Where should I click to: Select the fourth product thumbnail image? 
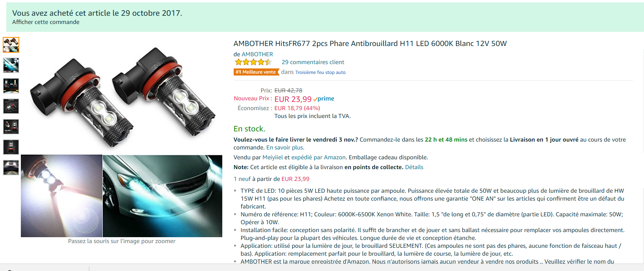11,106
